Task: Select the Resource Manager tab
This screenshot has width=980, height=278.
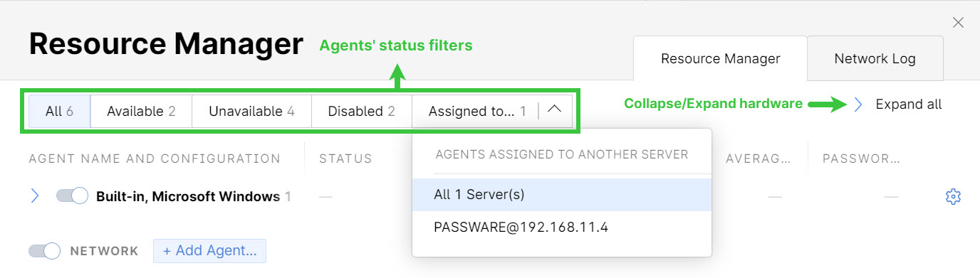Action: [x=720, y=59]
